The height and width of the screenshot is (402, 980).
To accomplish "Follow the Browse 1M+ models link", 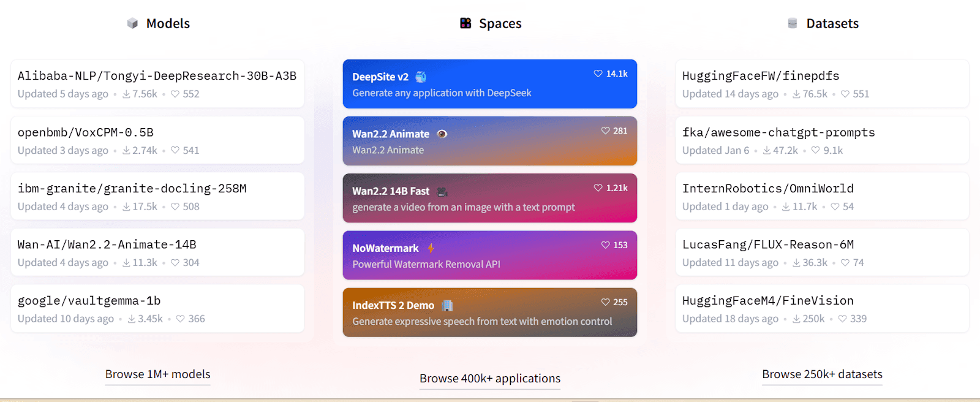I will tap(157, 374).
